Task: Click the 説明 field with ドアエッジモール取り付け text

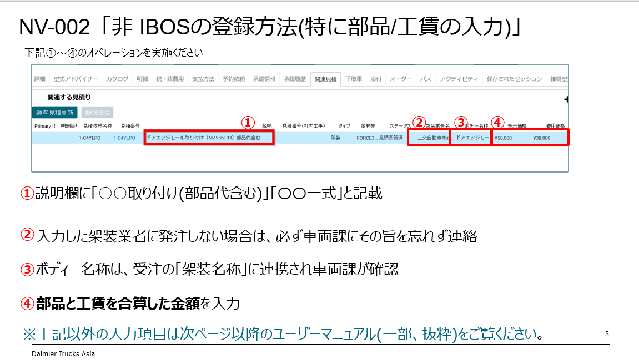Action: (208, 138)
